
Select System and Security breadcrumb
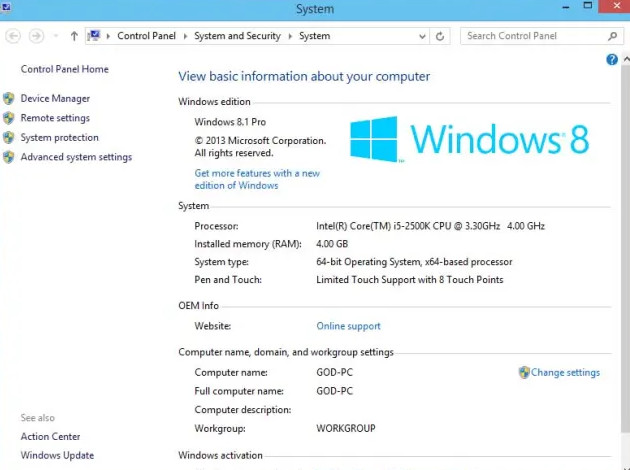pos(237,36)
